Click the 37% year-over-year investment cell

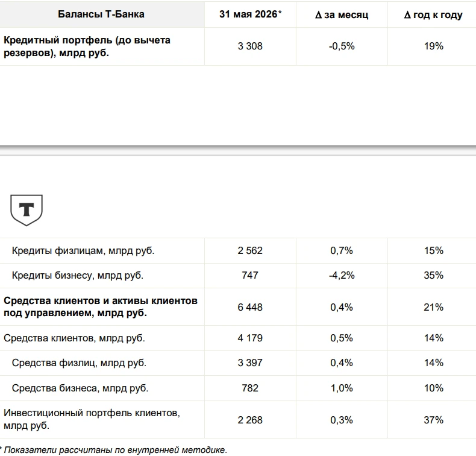pos(433,420)
